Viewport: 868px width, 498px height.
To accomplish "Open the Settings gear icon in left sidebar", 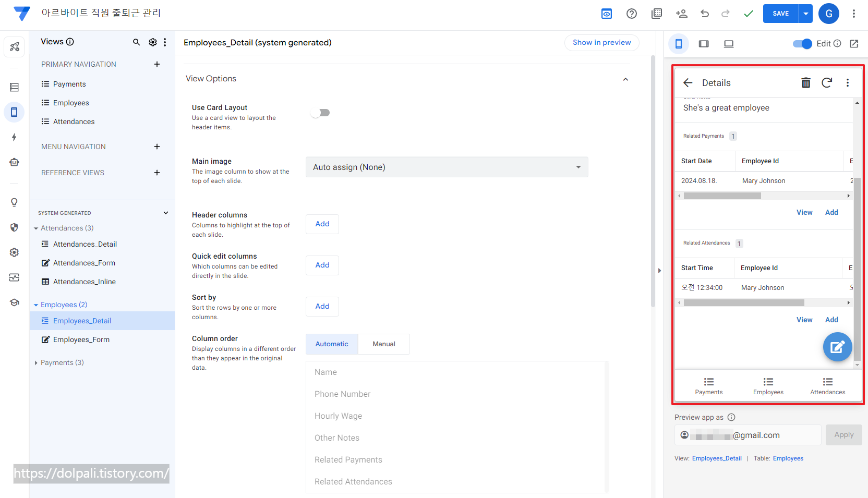I will tap(14, 252).
